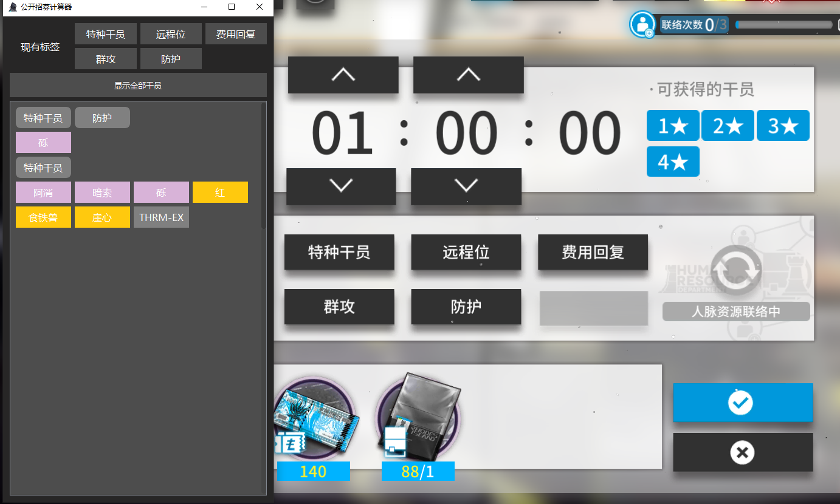Image resolution: width=840 pixels, height=504 pixels.
Task: Toggle 特种干员 in the calculator's 现有标签 row
Action: 106,34
